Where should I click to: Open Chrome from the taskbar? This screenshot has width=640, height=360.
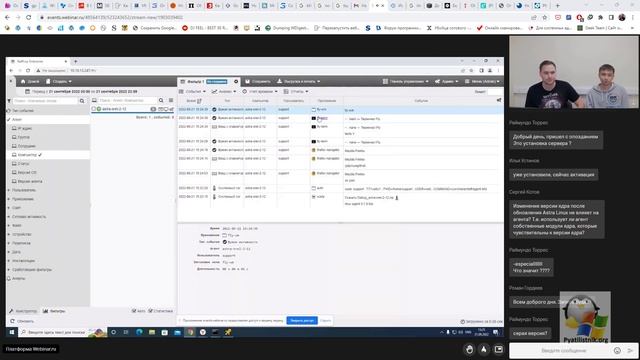click(190, 332)
